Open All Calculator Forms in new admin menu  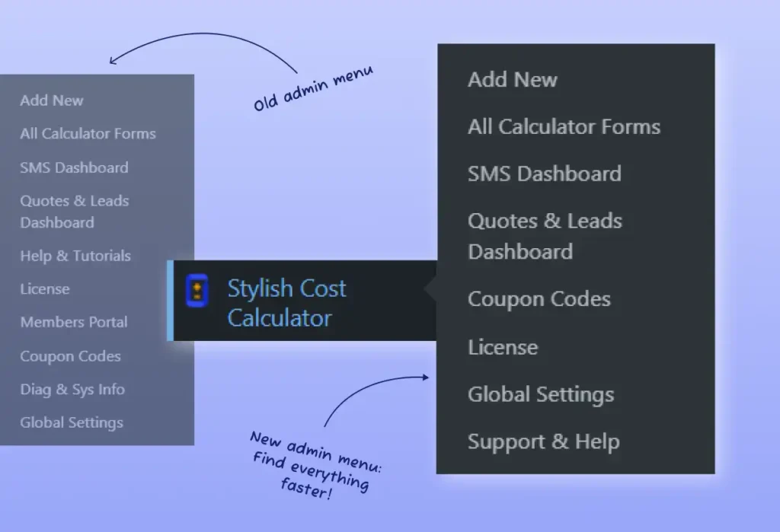564,127
